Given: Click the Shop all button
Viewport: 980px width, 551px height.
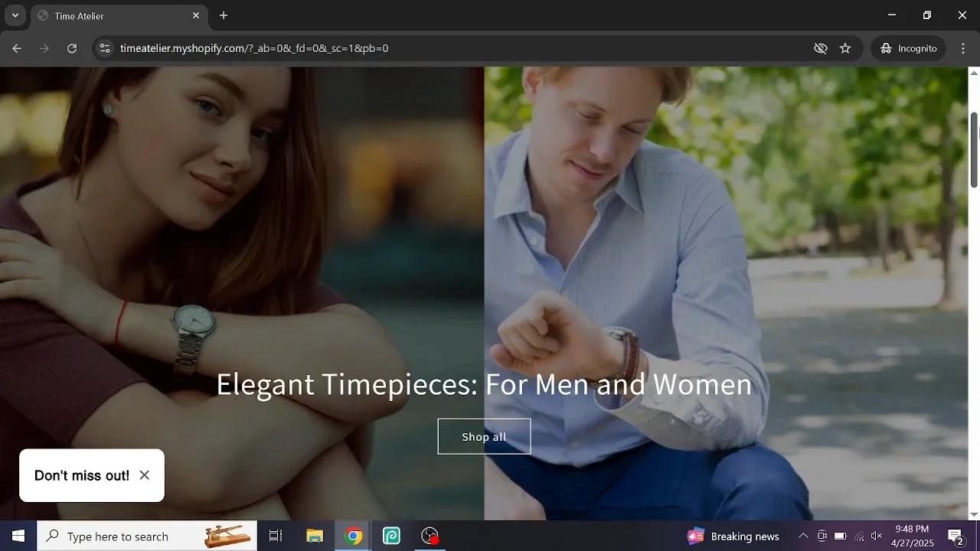Looking at the screenshot, I should 484,436.
